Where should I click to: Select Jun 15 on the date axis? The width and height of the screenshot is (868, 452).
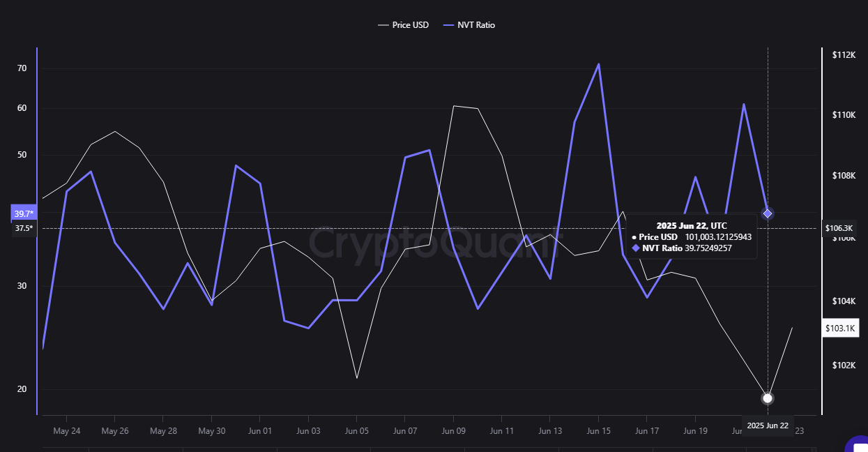[x=598, y=431]
